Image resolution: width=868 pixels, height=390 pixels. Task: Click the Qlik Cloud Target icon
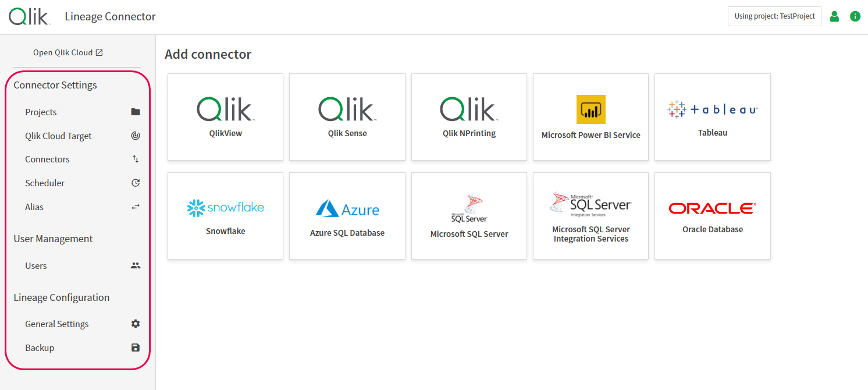click(x=135, y=135)
